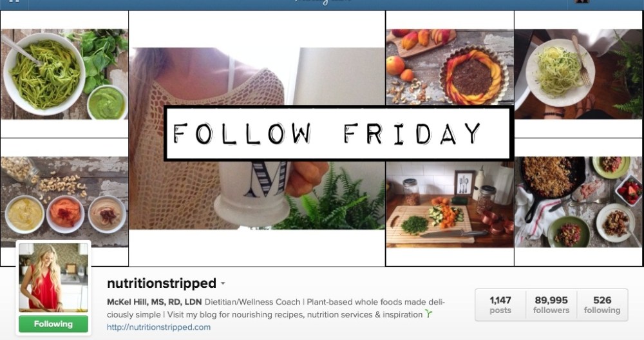The image size is (644, 340).
Task: Open the 526 following list
Action: click(x=602, y=305)
